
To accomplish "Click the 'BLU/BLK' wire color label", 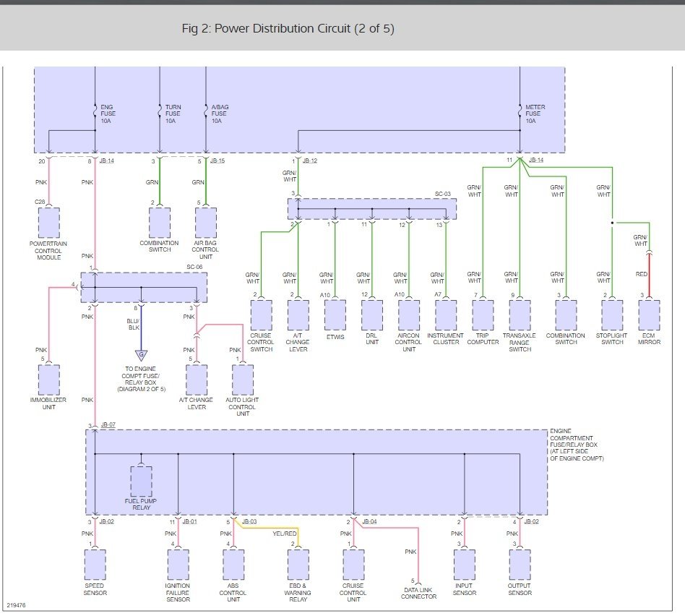I will point(133,325).
